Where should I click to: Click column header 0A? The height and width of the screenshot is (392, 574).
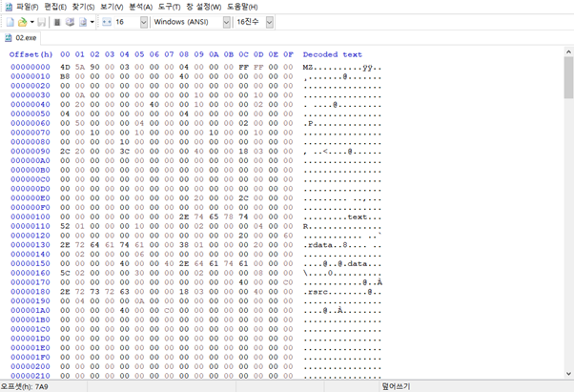[214, 54]
